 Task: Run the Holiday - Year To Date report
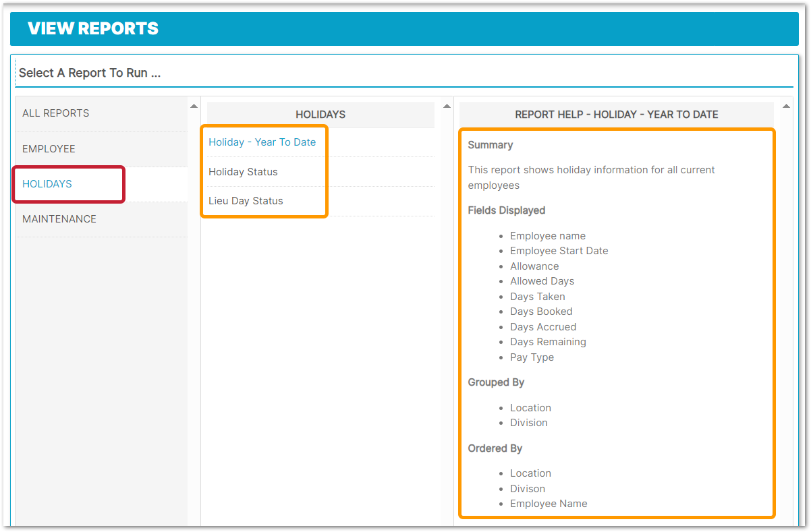262,142
